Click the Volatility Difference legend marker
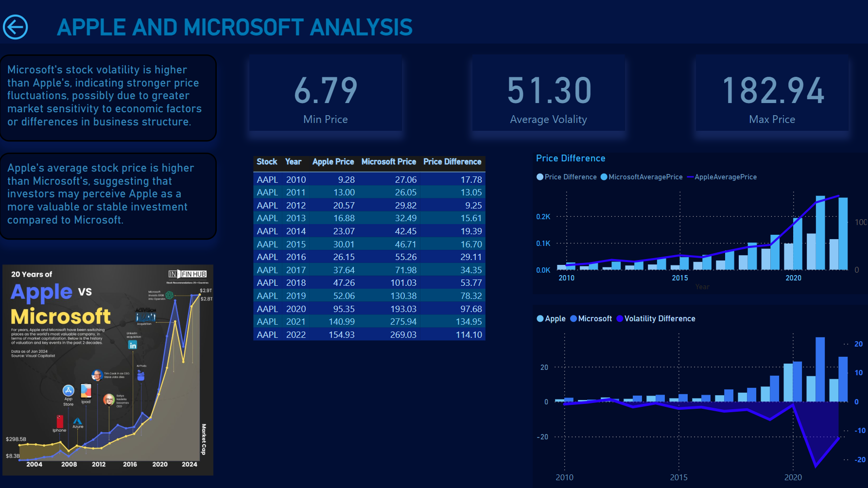Image resolution: width=868 pixels, height=488 pixels. (620, 319)
